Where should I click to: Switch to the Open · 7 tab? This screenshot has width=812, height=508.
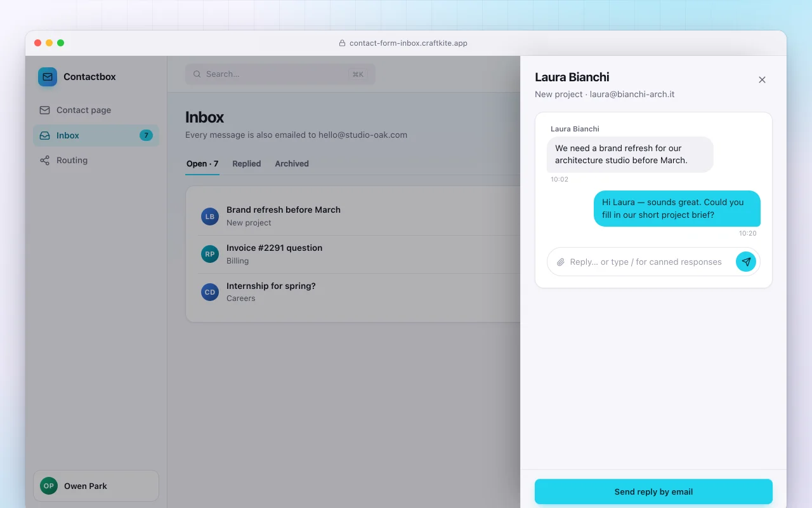click(x=202, y=164)
